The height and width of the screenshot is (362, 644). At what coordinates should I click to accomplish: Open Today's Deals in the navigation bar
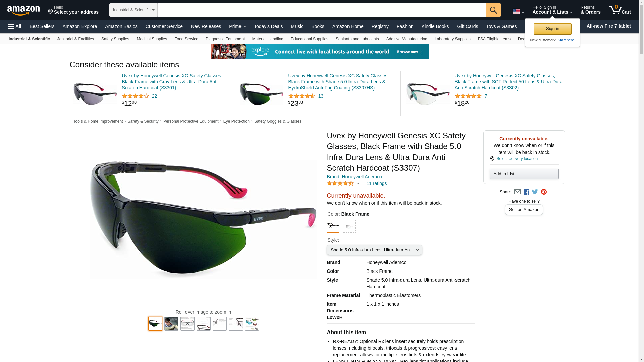pos(268,26)
